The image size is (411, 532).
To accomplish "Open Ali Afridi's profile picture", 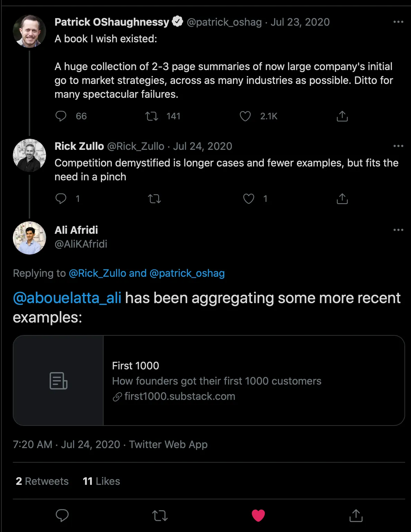I will click(29, 238).
